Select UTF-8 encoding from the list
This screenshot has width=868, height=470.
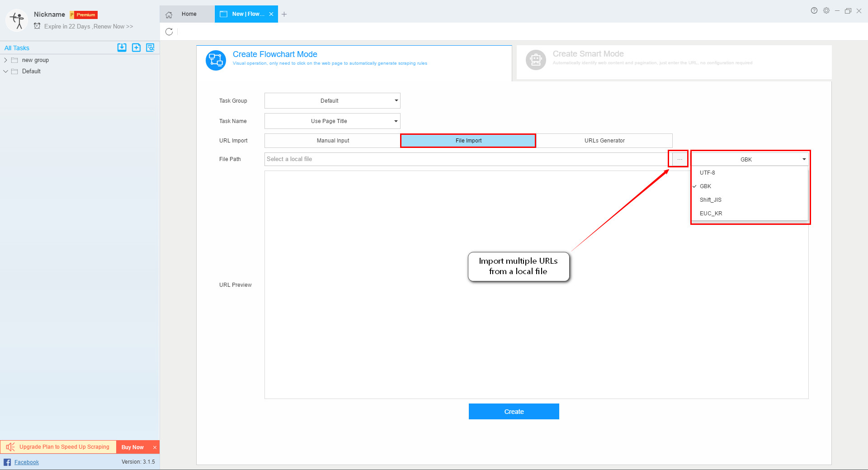(x=707, y=172)
